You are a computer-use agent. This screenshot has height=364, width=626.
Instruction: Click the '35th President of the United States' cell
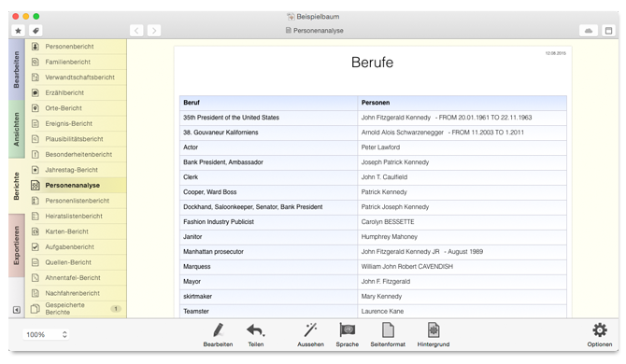tap(269, 118)
